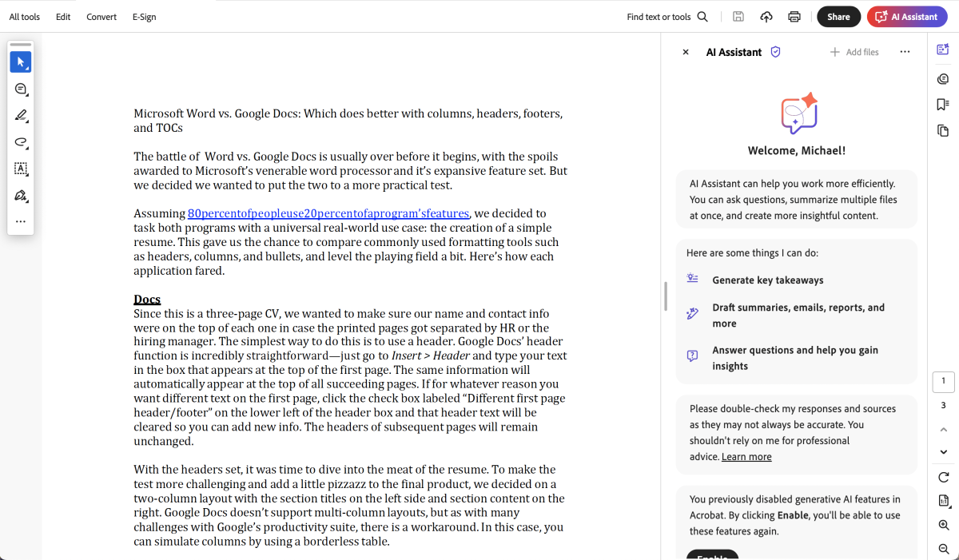Image resolution: width=959 pixels, height=560 pixels.
Task: Click the current page number box
Action: 943,382
